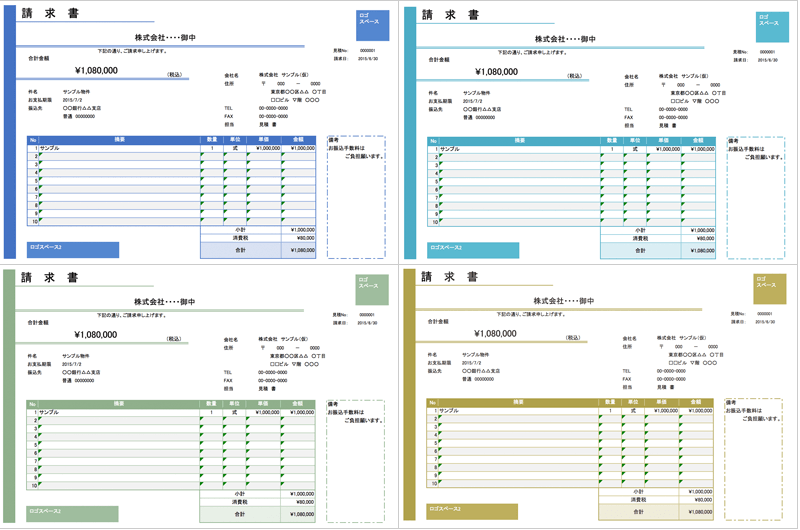Select the サンプル row in green table
The image size is (800, 530).
[x=171, y=412]
